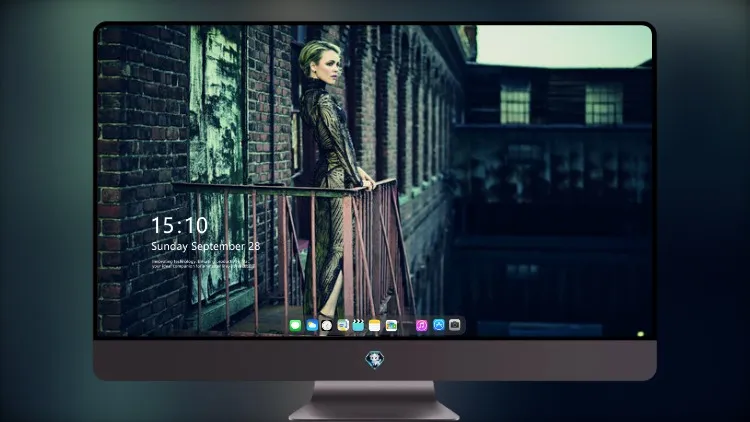750x422 pixels.
Task: Open the yellow Notes app in dock
Action: pos(375,326)
